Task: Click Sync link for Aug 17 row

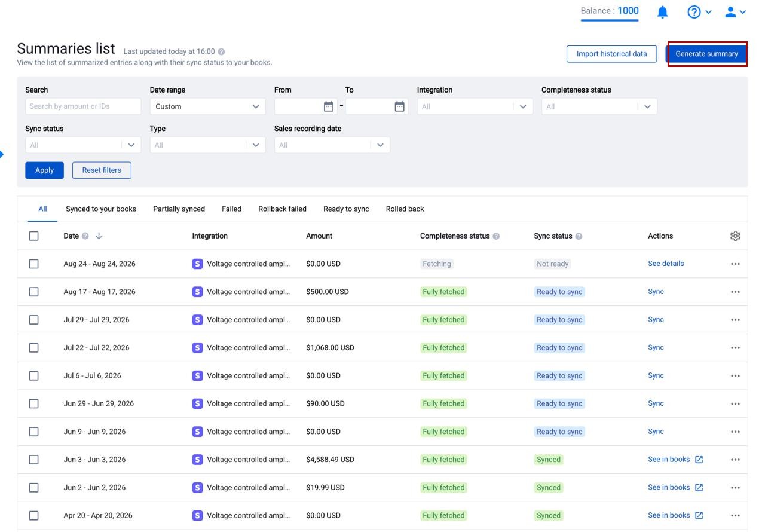Action: (x=656, y=292)
